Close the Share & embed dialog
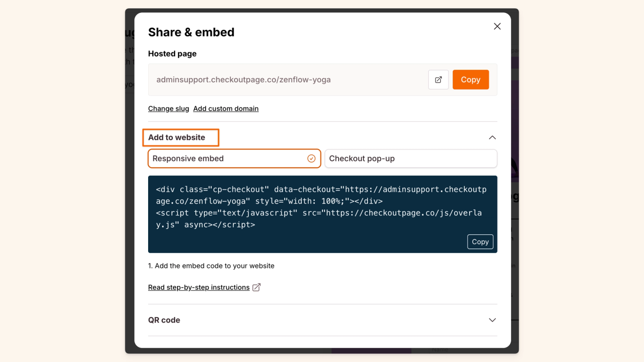Screen dimensions: 644x362 (497, 27)
